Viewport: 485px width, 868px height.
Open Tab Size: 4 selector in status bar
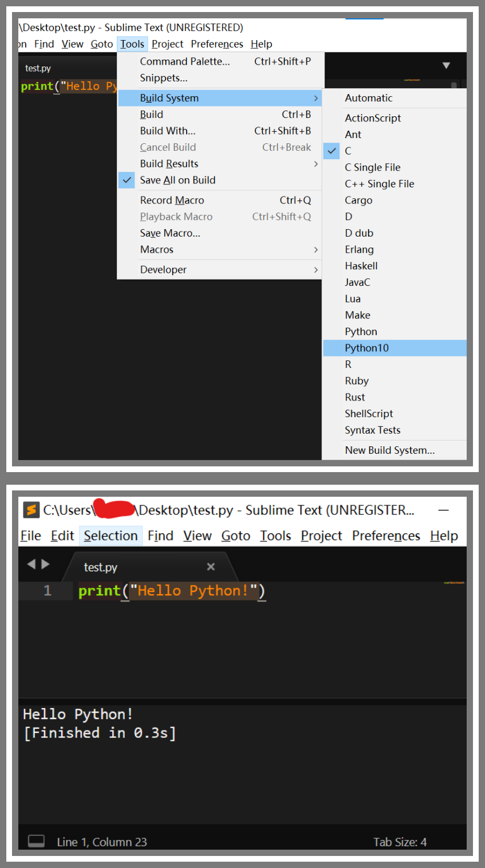click(x=400, y=842)
